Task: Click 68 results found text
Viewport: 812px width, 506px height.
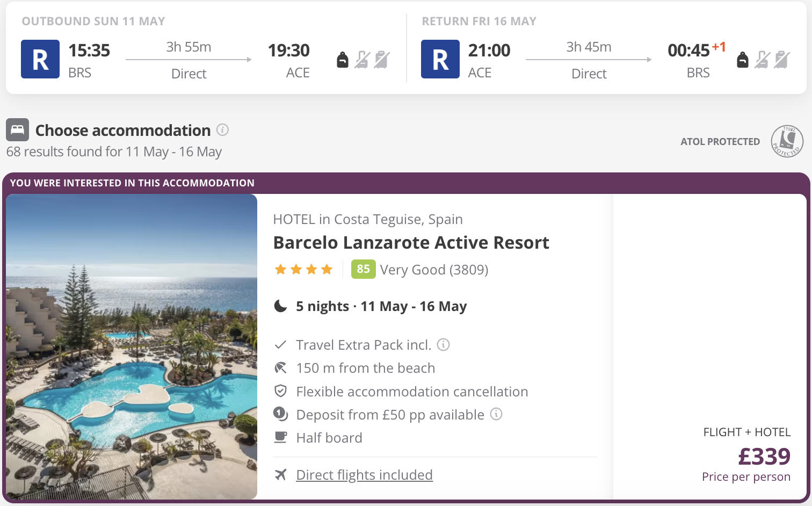Action: (114, 152)
